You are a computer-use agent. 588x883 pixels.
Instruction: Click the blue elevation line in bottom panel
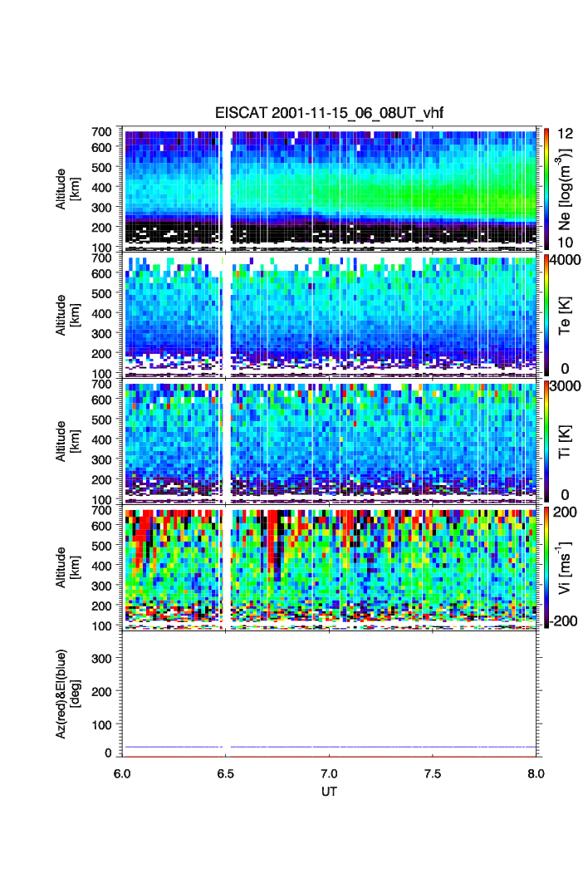(332, 747)
